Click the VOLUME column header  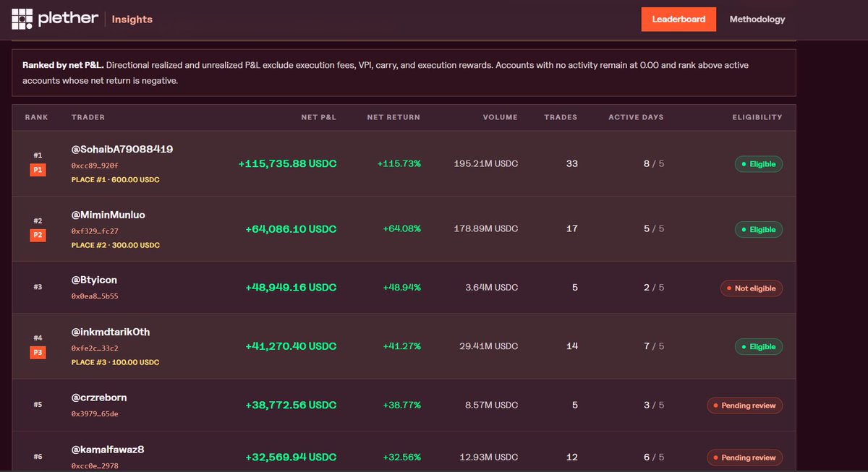(501, 117)
